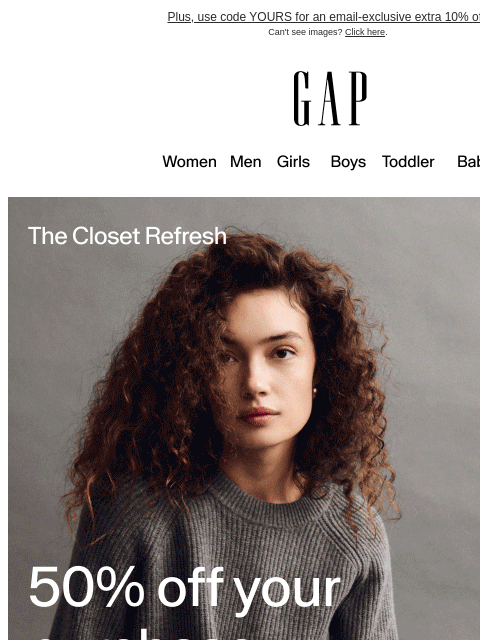This screenshot has height=640, width=480.
Task: Click the GAP logo
Action: coord(330,98)
